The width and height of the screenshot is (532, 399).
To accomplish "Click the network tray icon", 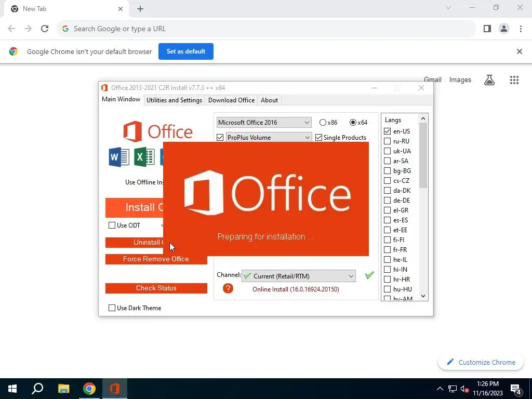I will (453, 389).
